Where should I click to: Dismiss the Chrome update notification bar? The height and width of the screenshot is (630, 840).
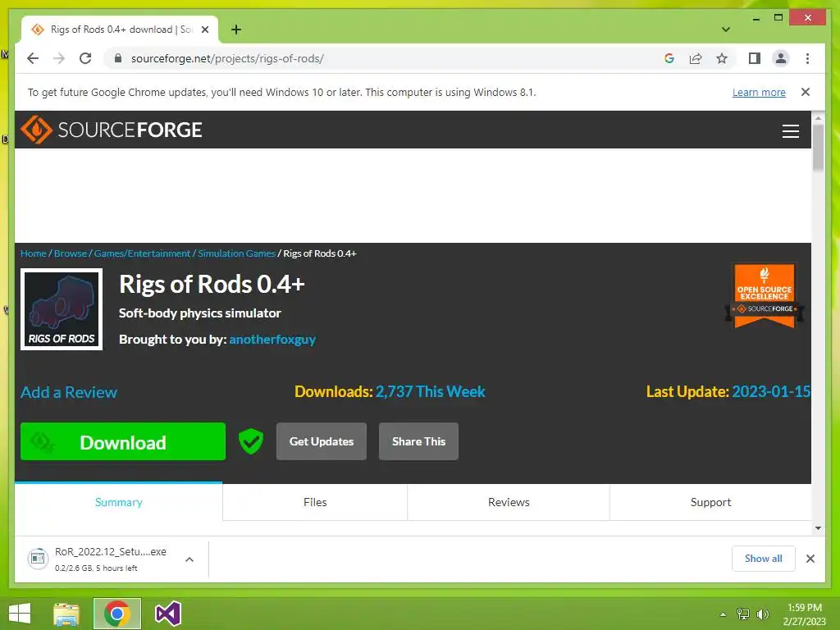[806, 92]
